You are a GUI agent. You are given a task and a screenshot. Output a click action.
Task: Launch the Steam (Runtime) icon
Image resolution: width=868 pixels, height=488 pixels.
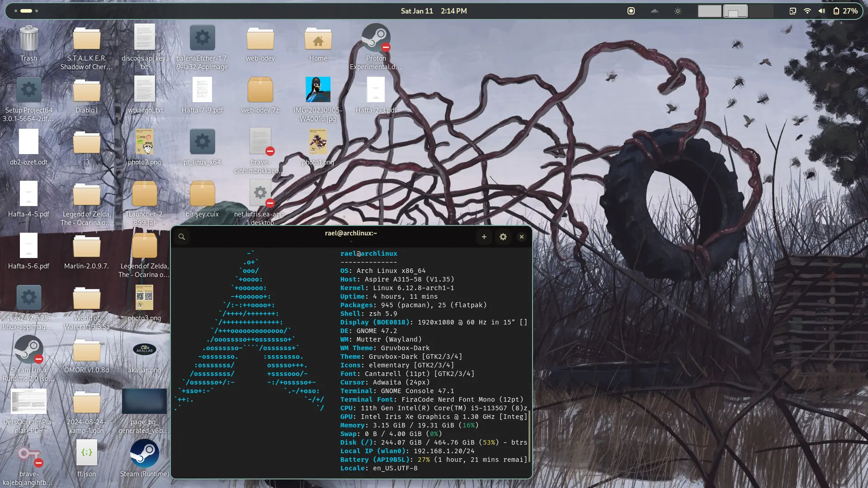(145, 453)
